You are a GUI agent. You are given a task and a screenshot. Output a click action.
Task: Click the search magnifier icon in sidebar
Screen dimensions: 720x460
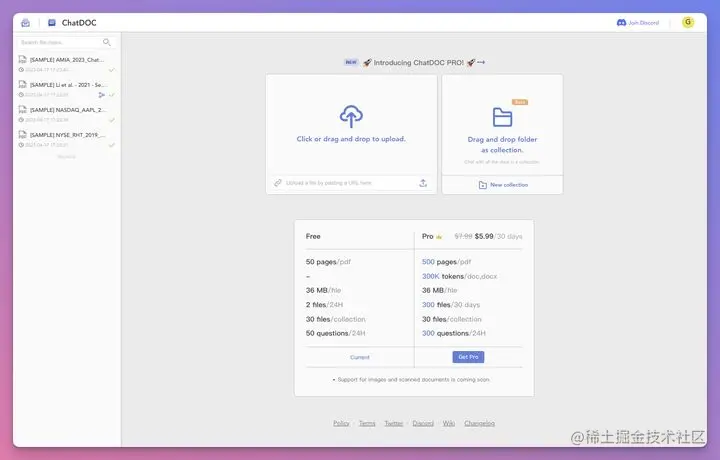tap(107, 42)
